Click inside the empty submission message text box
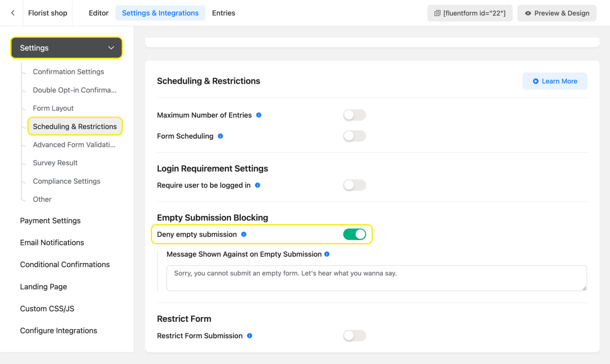Image resolution: width=610 pixels, height=364 pixels. click(x=376, y=278)
